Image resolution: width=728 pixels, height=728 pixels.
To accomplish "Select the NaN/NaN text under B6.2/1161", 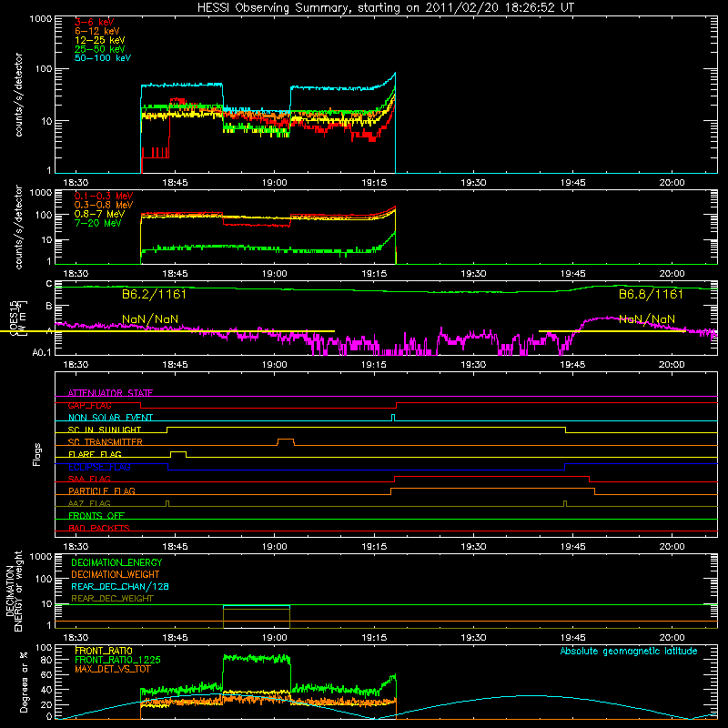I will [150, 319].
